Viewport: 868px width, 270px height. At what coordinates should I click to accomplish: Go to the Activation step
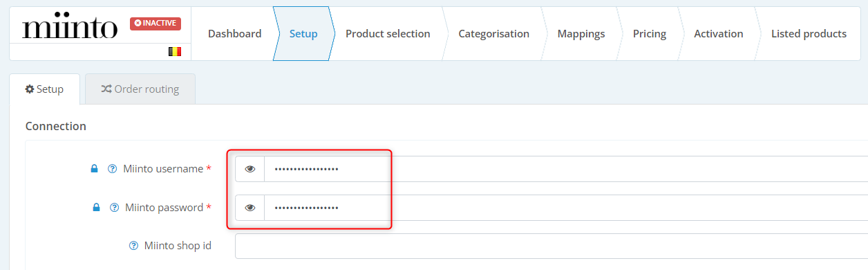[x=719, y=34]
